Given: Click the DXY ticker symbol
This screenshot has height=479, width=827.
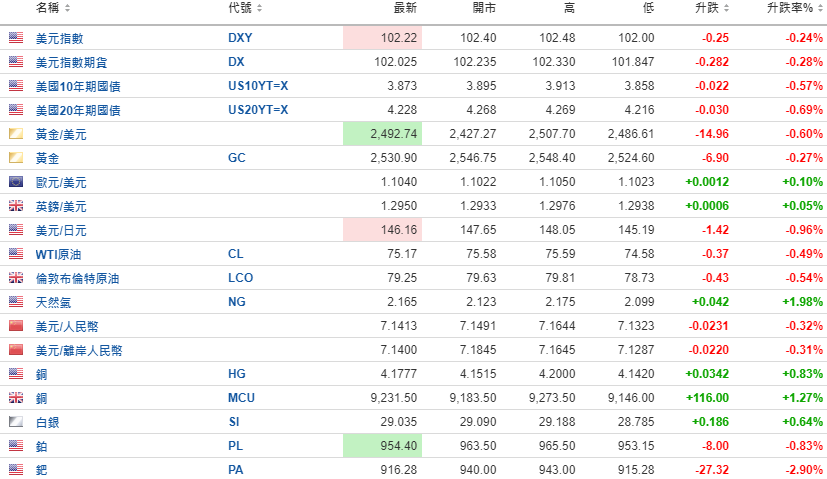Looking at the screenshot, I should [240, 38].
